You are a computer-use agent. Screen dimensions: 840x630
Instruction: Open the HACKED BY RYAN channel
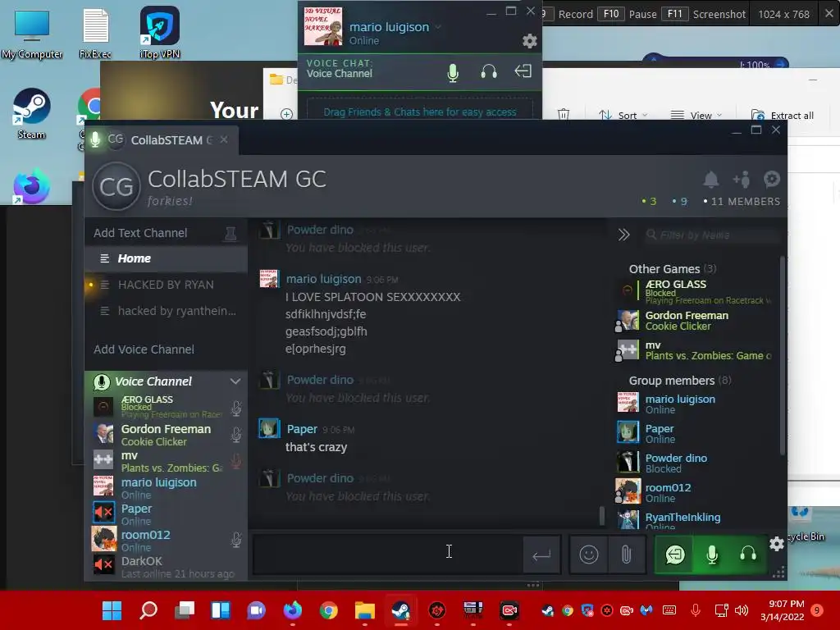tap(166, 285)
